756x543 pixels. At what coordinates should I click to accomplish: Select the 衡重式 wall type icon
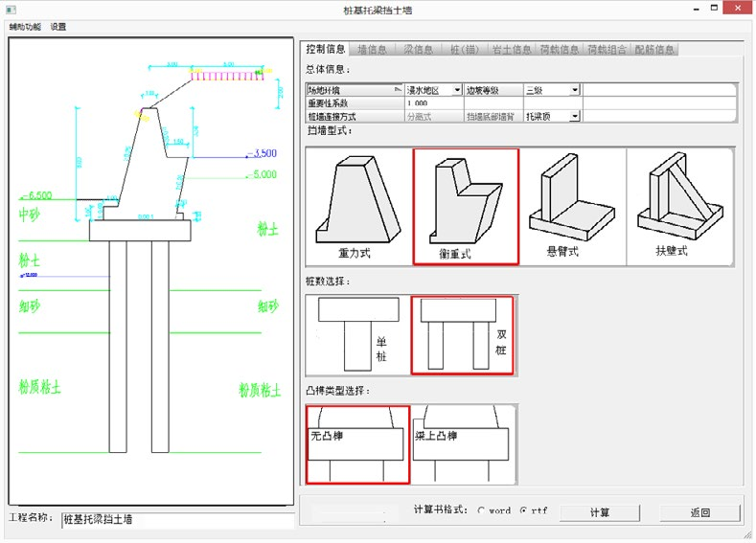(x=465, y=206)
